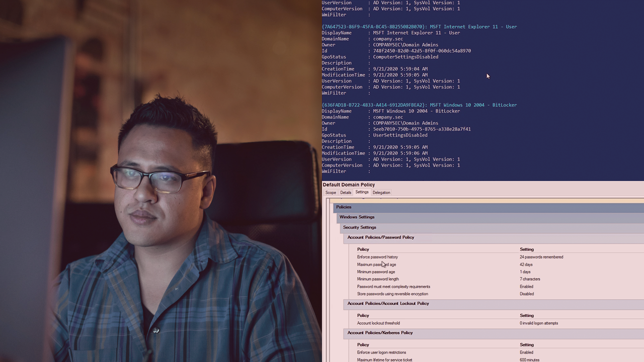This screenshot has width=644, height=362.
Task: Select the Settings tab
Action: pos(362,192)
